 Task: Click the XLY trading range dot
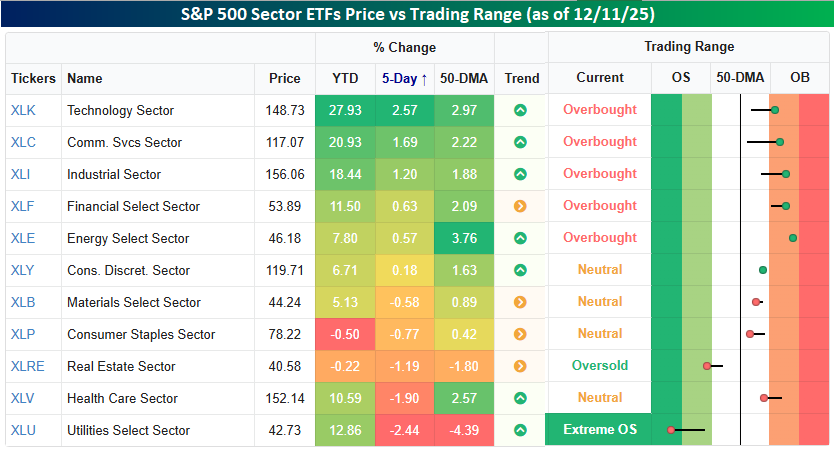pos(763,270)
